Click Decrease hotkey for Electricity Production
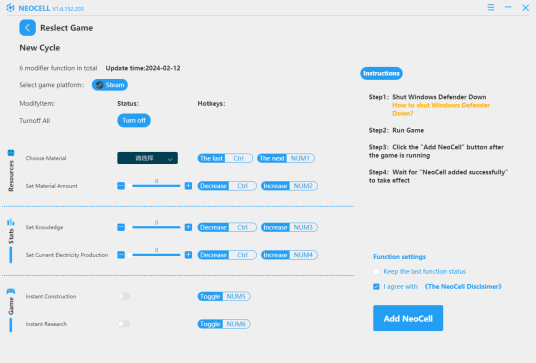The image size is (536, 363). 227,255
